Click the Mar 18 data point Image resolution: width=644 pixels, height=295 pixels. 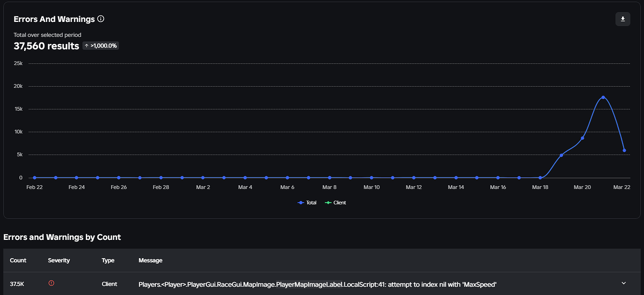point(540,178)
